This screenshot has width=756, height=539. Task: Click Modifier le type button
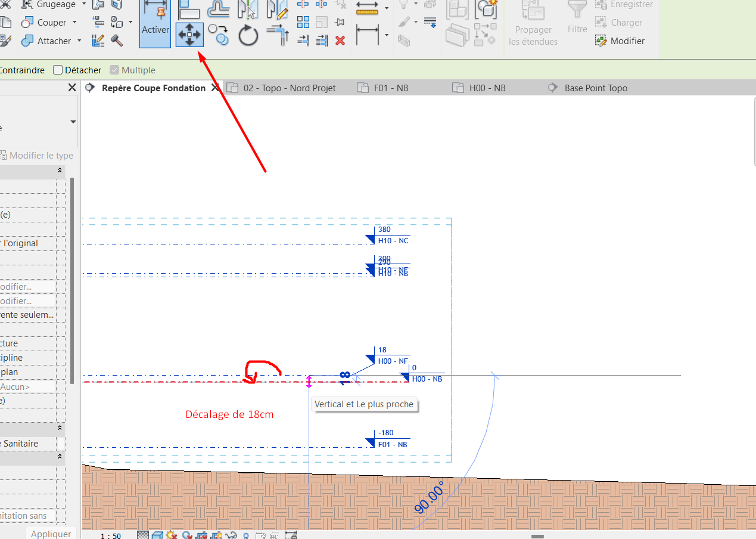pyautogui.click(x=36, y=156)
